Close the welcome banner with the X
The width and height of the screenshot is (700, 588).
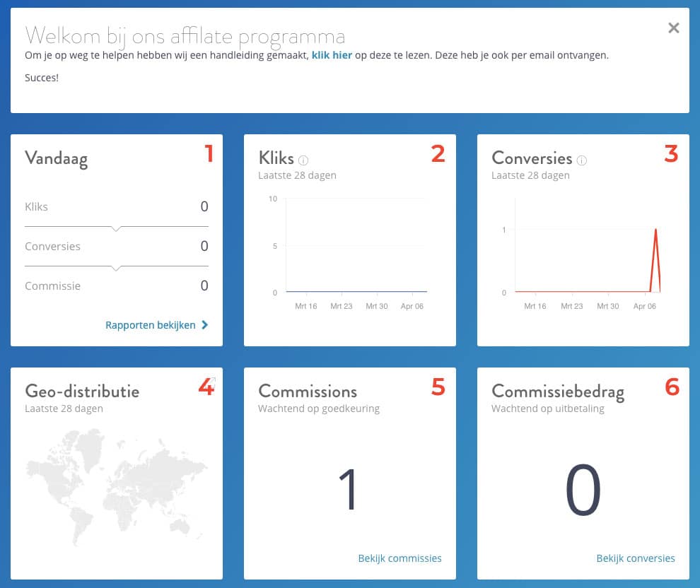click(673, 28)
